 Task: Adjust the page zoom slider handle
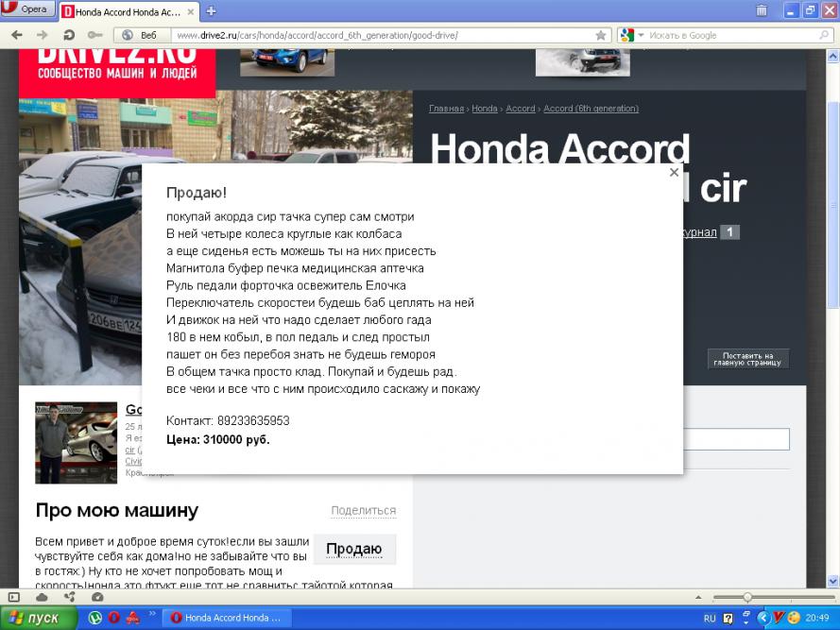pos(747,597)
